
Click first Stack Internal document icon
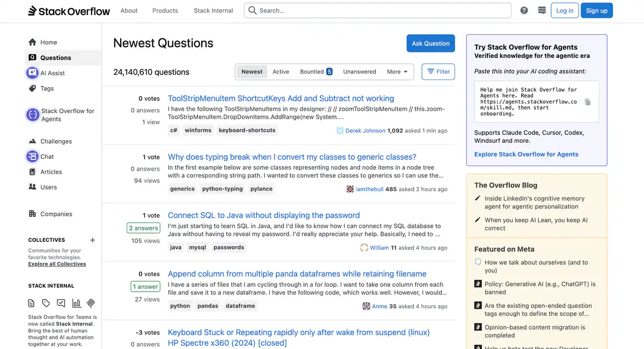coord(32,303)
